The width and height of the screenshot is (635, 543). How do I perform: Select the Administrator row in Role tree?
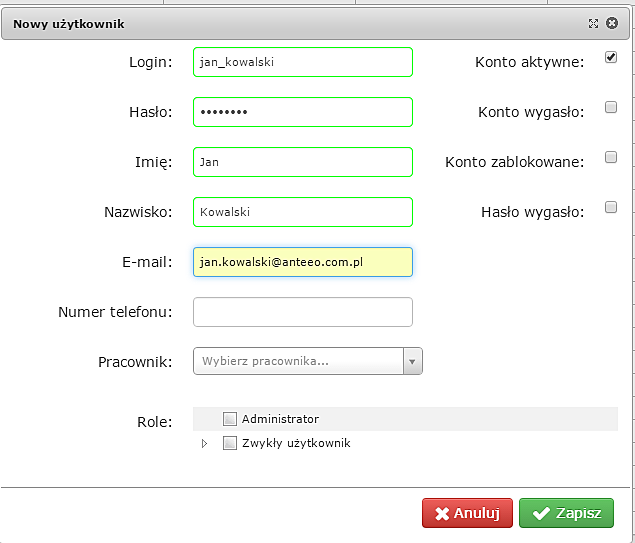[281, 419]
